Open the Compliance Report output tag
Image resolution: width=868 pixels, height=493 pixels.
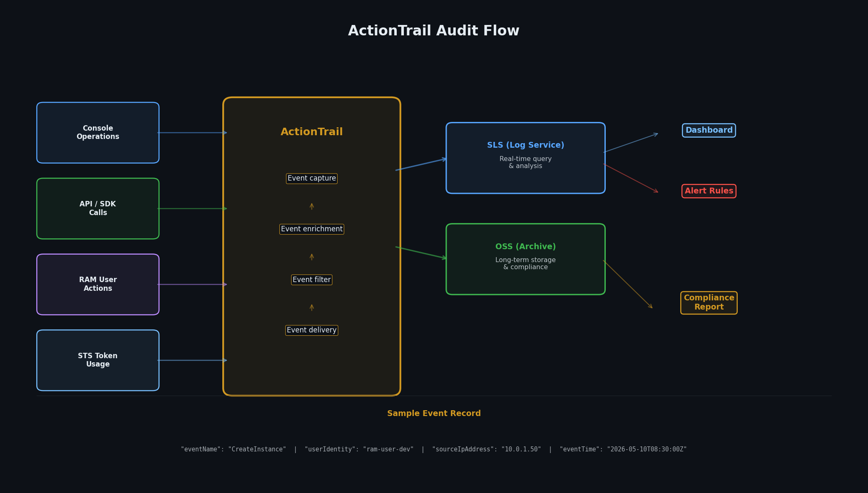click(709, 303)
